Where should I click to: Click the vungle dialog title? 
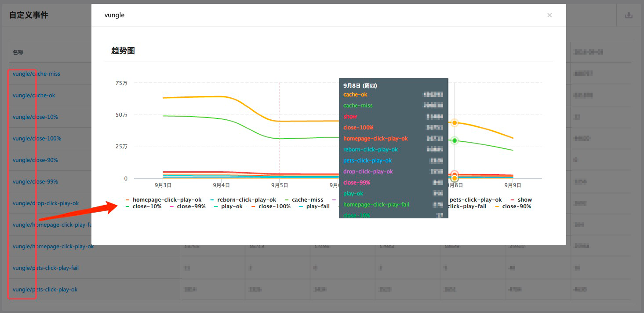tap(114, 15)
